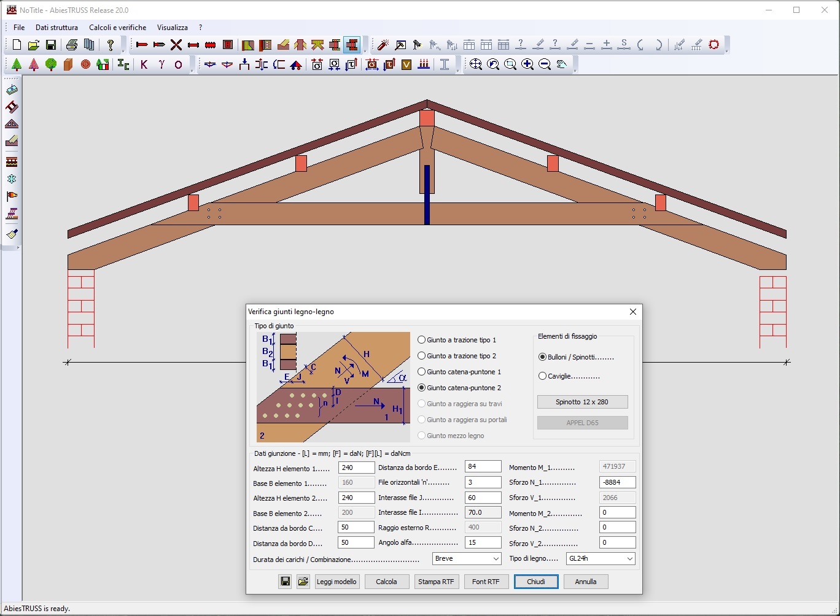Select the red cross (X) connector icon

click(x=176, y=45)
